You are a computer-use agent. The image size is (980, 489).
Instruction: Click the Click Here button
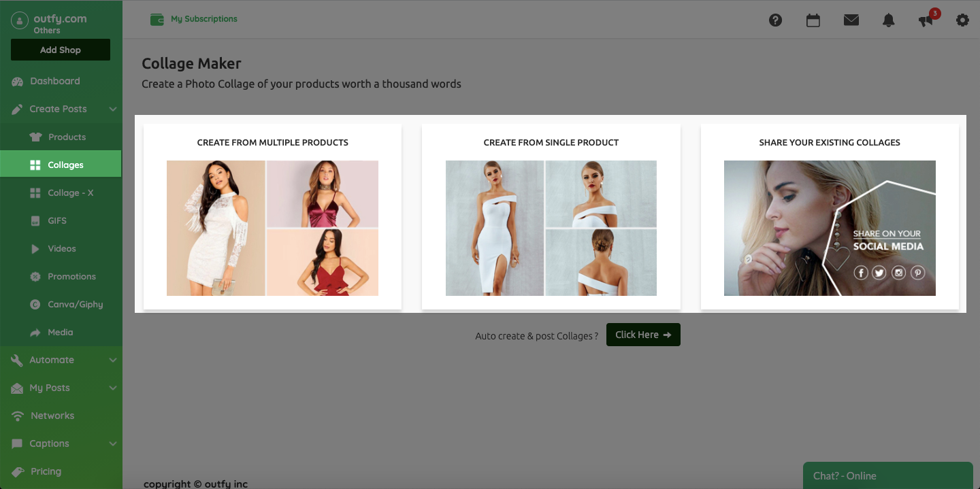click(x=643, y=335)
